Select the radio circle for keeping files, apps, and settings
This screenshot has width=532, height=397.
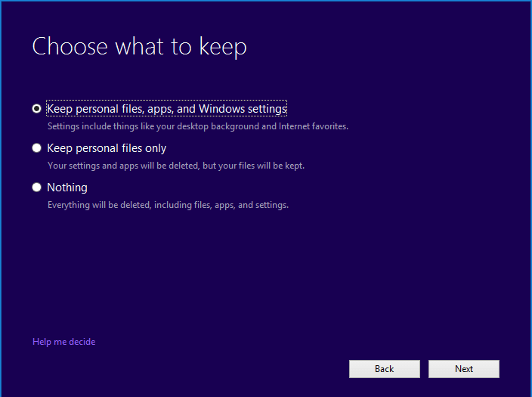coord(36,109)
